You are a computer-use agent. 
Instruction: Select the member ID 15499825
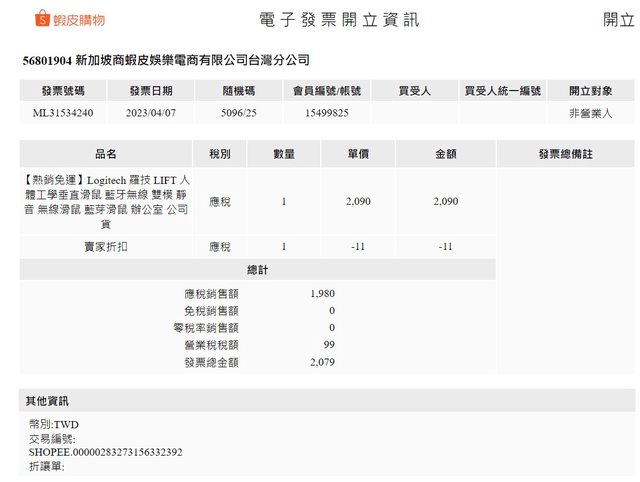click(x=326, y=113)
